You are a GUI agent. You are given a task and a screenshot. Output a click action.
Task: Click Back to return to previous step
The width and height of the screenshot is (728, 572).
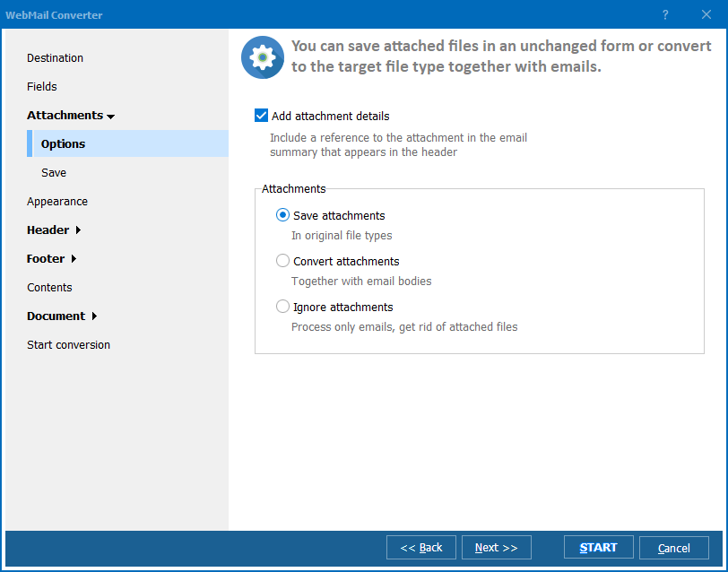click(420, 547)
